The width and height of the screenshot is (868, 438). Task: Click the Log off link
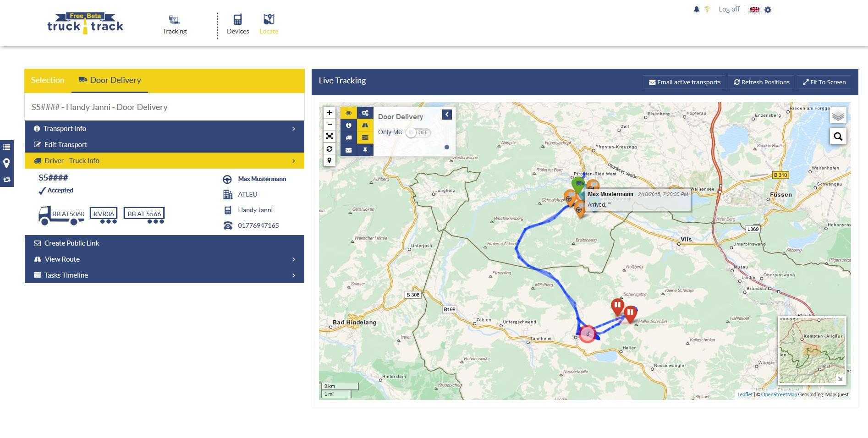point(729,9)
